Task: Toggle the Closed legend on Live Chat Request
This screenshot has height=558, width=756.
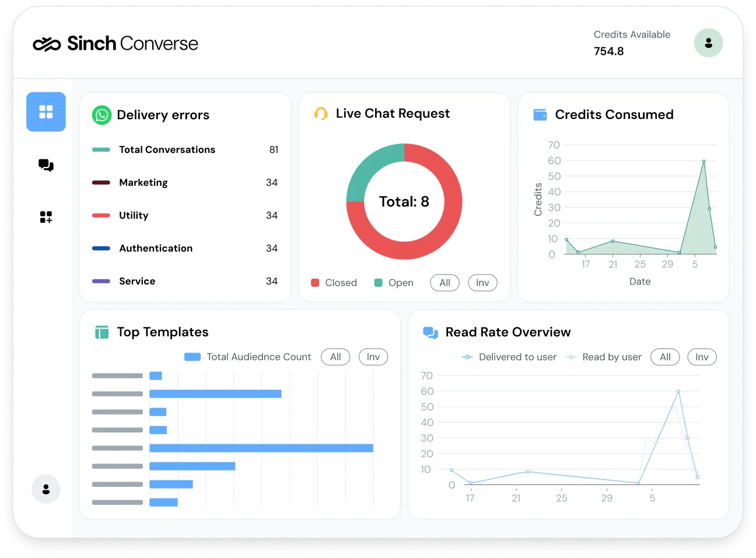Action: [x=334, y=283]
